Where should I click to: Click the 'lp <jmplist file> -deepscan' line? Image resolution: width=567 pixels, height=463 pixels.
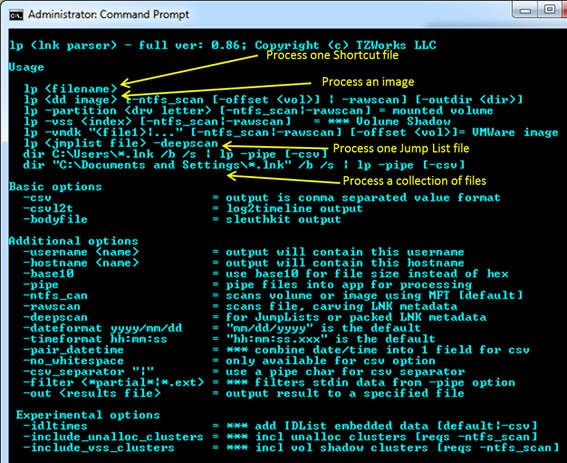121,143
